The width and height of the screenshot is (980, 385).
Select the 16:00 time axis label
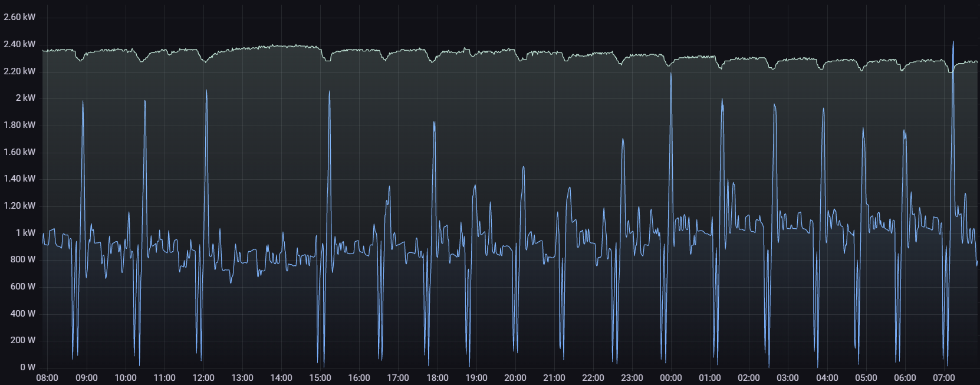359,378
